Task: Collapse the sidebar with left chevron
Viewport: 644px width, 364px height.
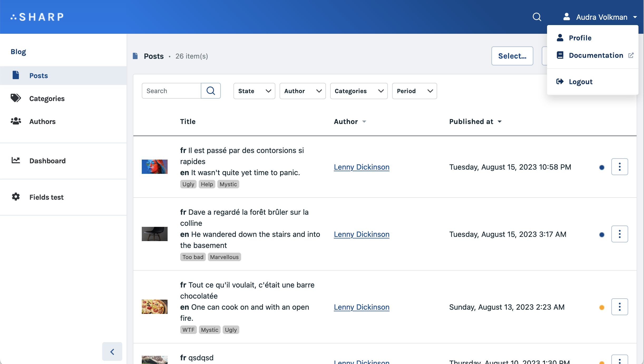Action: coord(112,352)
